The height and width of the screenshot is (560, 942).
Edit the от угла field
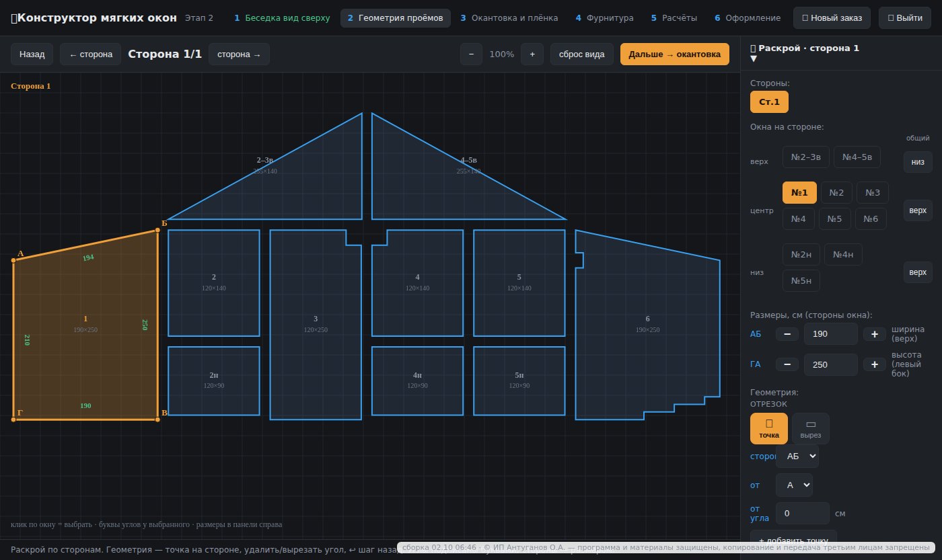(803, 513)
